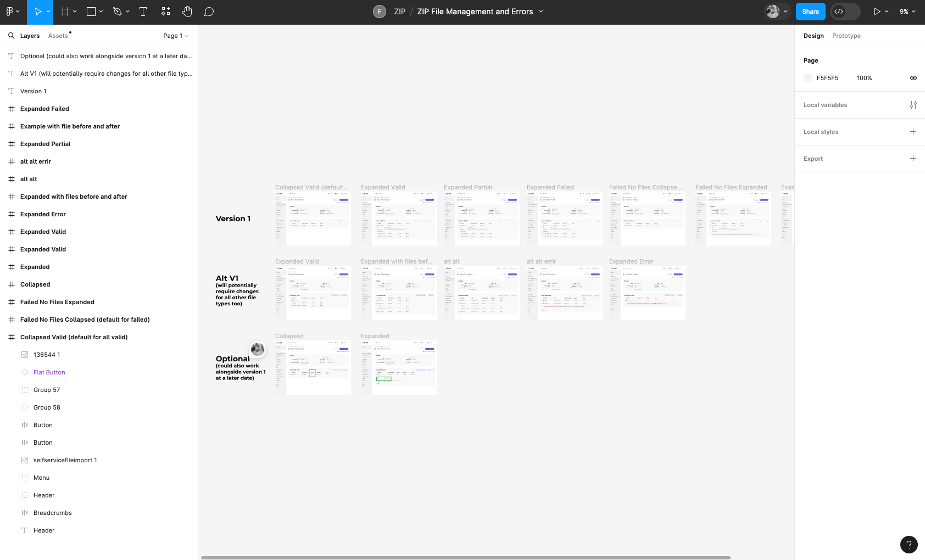Click the Version 1 text on the canvas
This screenshot has height=560, width=925.
(x=233, y=219)
